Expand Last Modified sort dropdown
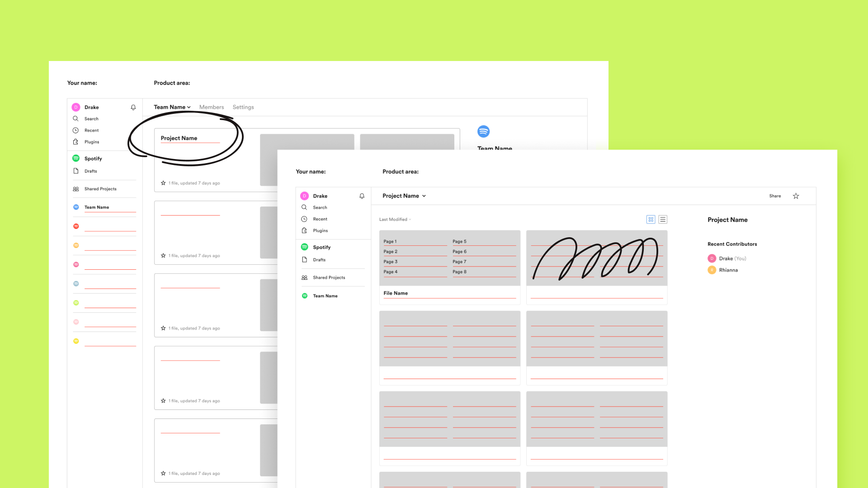The width and height of the screenshot is (868, 488). pos(395,219)
